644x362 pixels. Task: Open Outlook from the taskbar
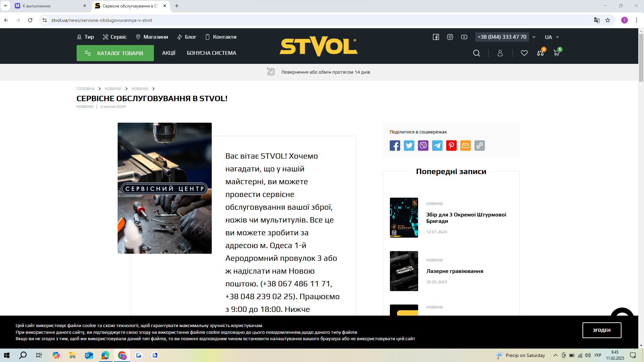tap(89, 355)
